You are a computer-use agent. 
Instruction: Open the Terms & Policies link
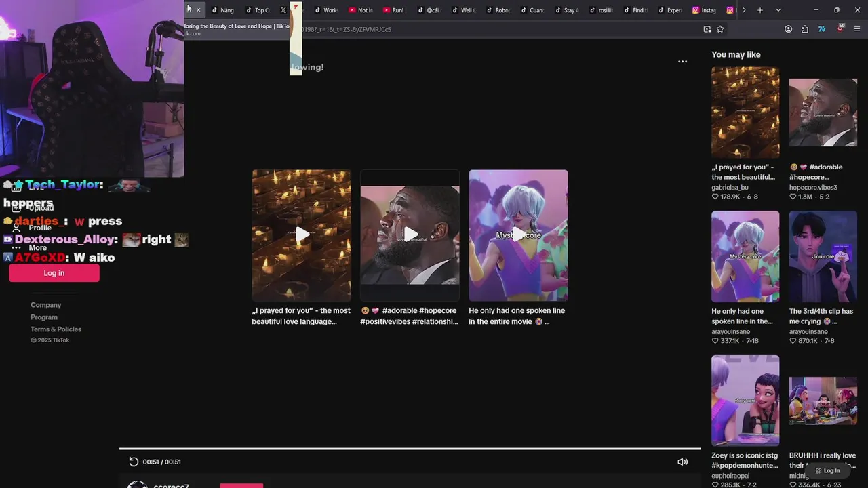[x=56, y=329]
